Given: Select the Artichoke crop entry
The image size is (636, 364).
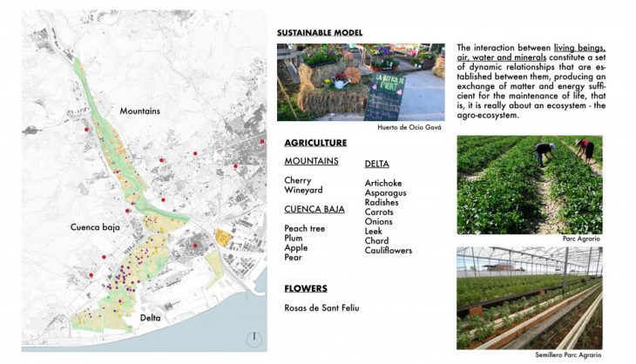Looking at the screenshot, I should (384, 183).
